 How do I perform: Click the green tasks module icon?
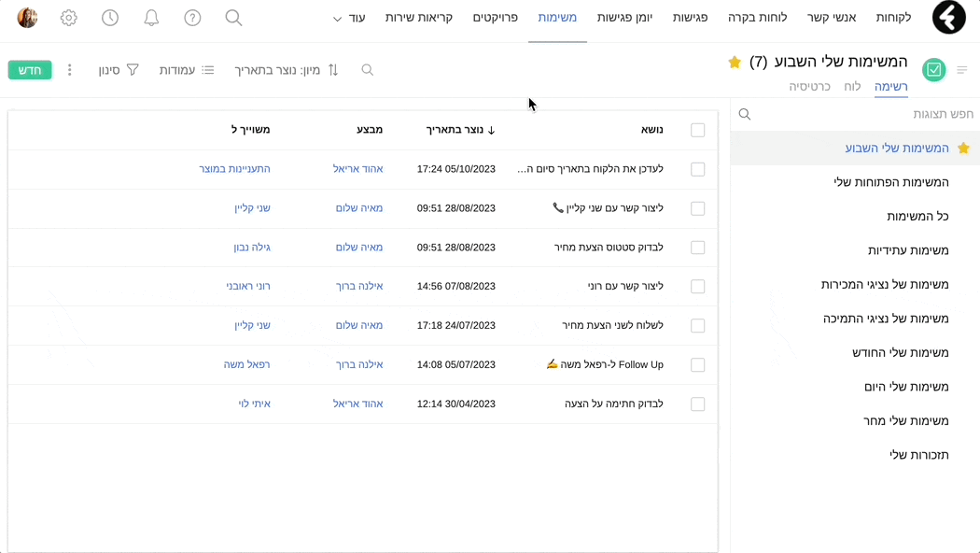(933, 69)
